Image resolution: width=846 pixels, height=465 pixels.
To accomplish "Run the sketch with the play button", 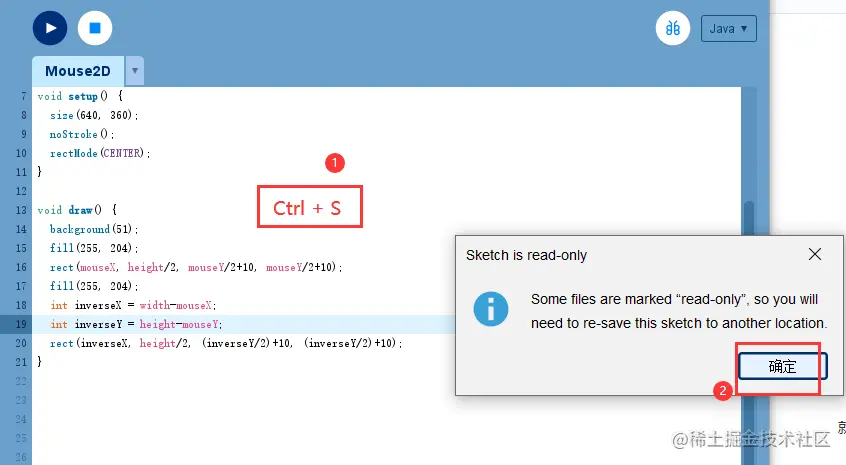I will pos(50,28).
